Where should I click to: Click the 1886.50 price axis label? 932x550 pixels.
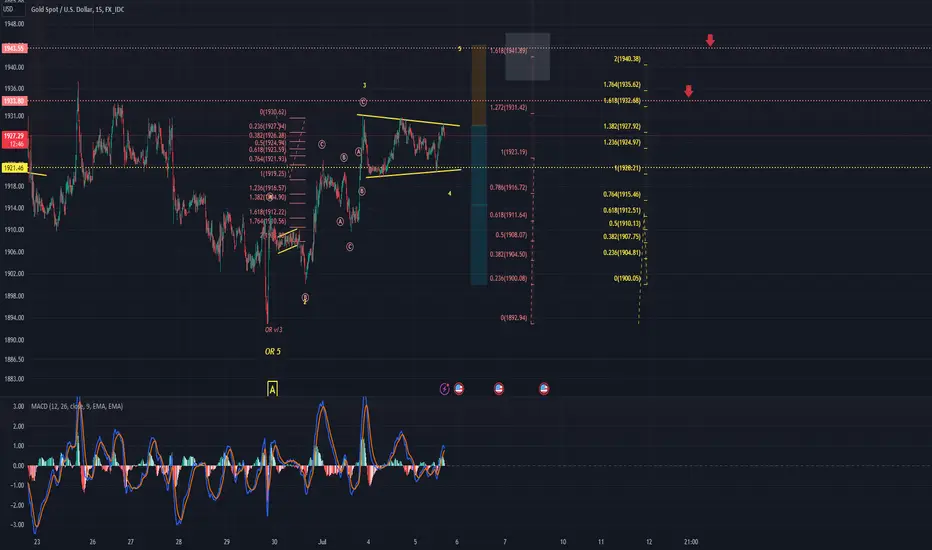[14, 359]
